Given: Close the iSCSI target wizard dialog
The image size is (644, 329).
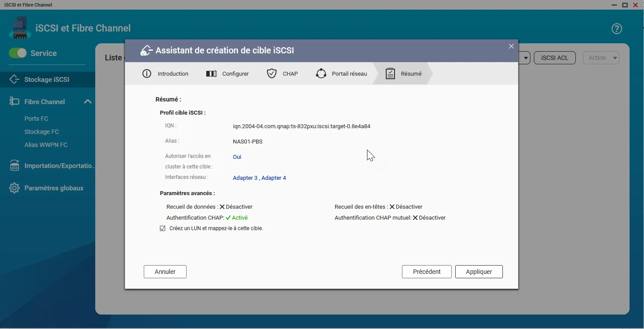Looking at the screenshot, I should point(511,46).
